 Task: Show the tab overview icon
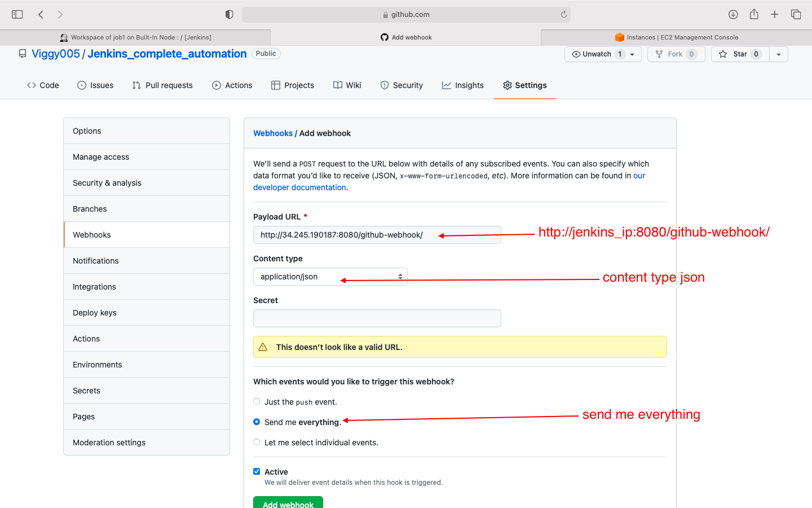point(796,14)
